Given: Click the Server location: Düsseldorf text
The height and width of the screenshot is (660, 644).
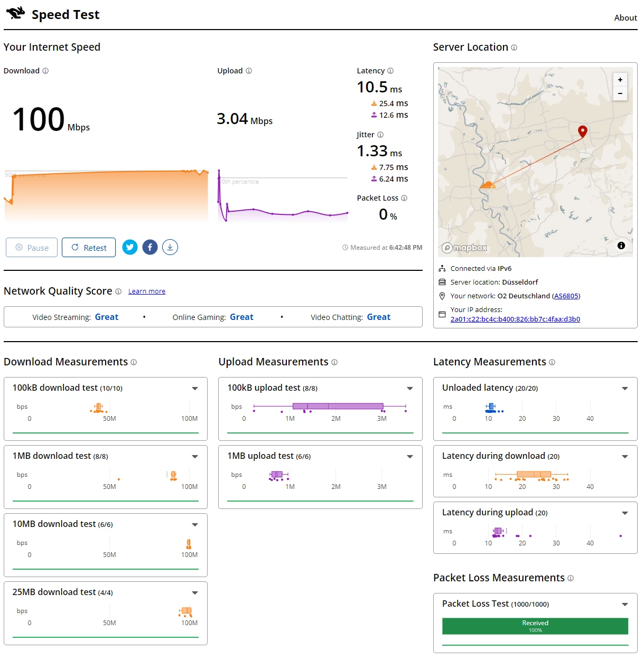Looking at the screenshot, I should click(494, 282).
